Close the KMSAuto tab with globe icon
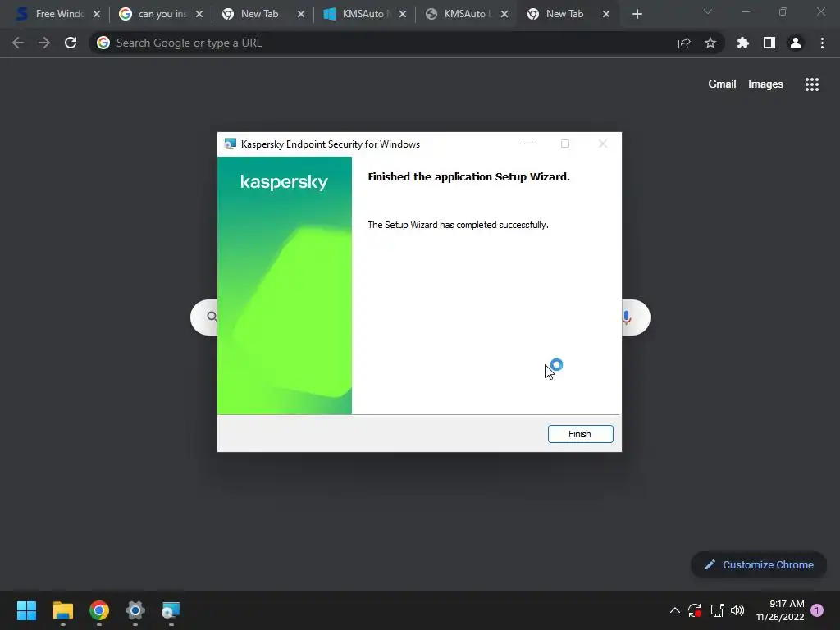The height and width of the screenshot is (630, 840). 504,14
